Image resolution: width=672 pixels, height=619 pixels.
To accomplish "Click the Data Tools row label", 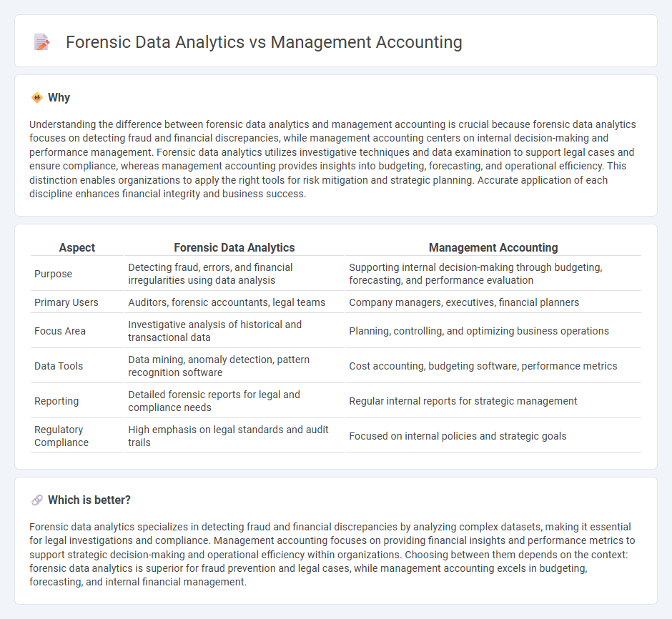I will point(59,366).
